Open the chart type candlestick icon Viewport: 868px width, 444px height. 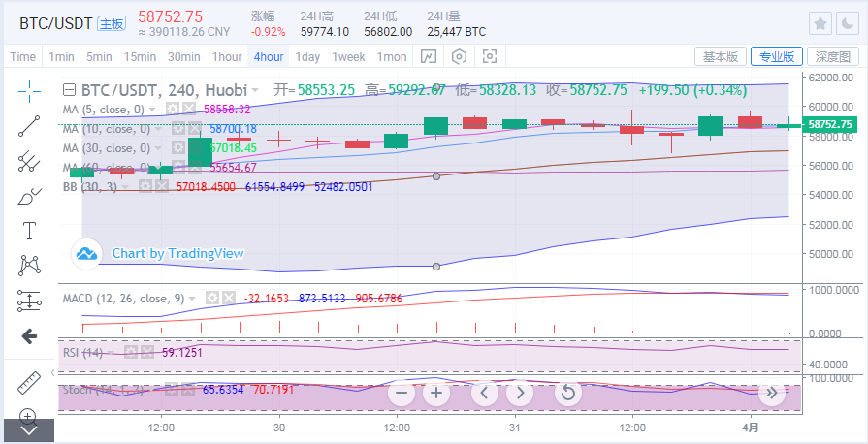click(x=429, y=56)
